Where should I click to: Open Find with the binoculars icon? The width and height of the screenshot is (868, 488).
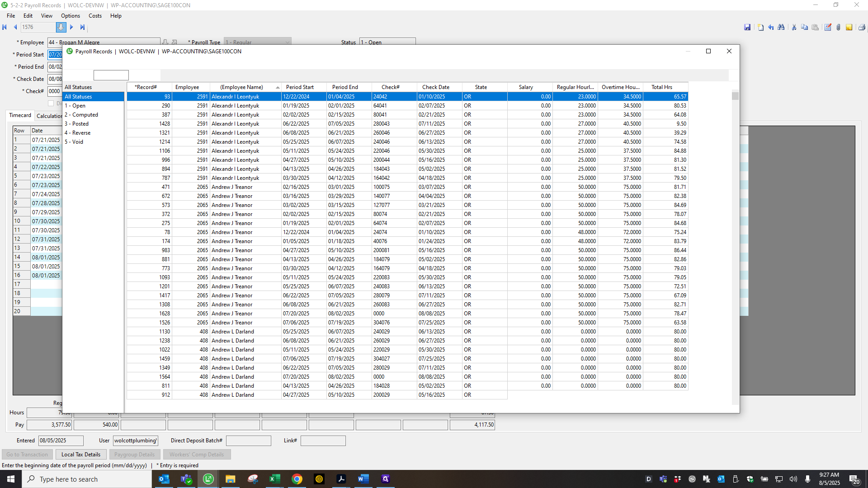point(781,27)
